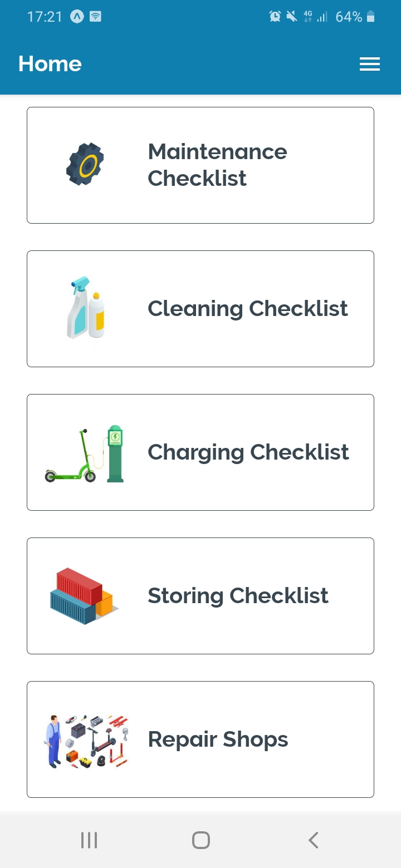This screenshot has height=868, width=401.
Task: Tap the shipping containers storage icon
Action: 84,596
